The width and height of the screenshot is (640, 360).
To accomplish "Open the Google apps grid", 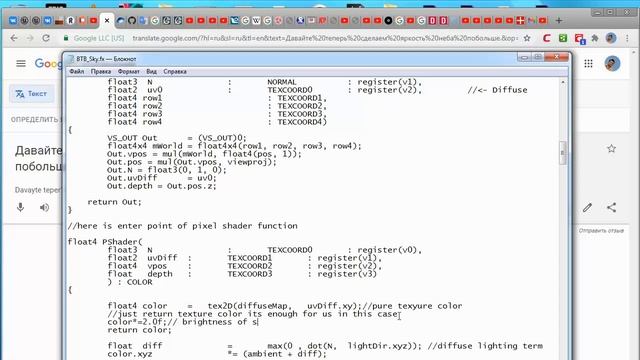I will click(x=588, y=63).
